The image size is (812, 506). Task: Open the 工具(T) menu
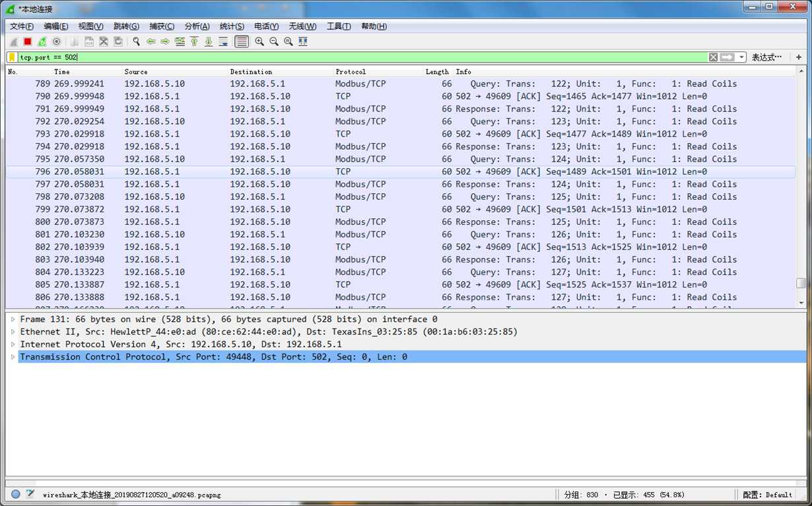(x=339, y=26)
